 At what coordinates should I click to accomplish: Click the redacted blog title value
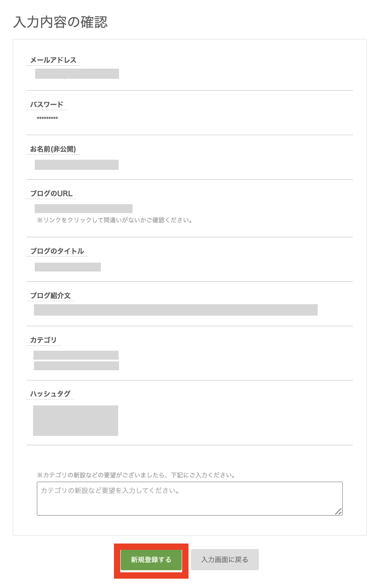coord(68,267)
